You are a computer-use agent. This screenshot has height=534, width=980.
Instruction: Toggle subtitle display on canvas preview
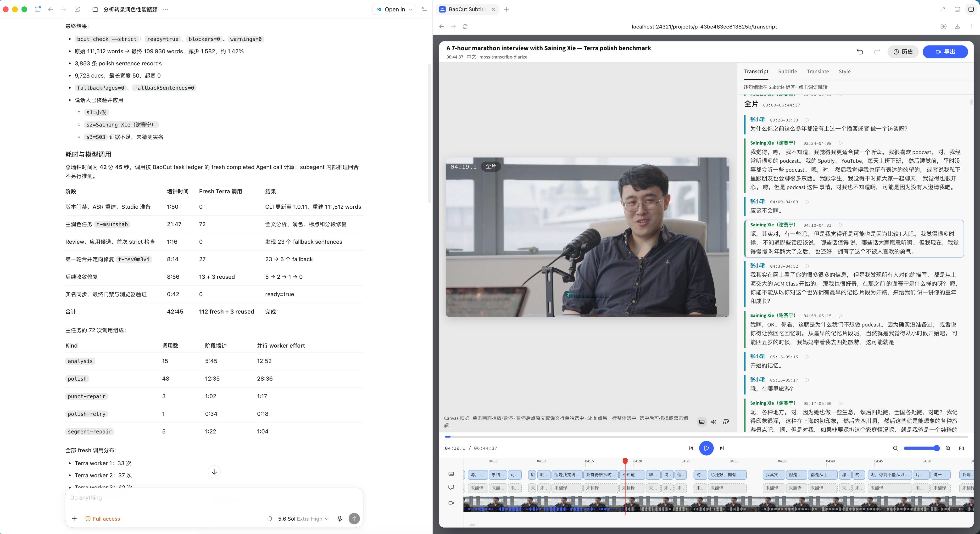(x=702, y=422)
